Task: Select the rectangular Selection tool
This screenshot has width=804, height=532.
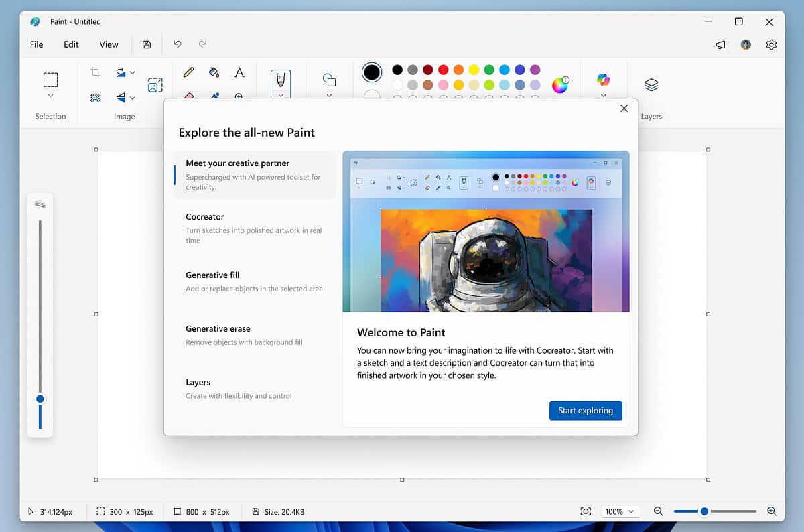Action: 50,80
